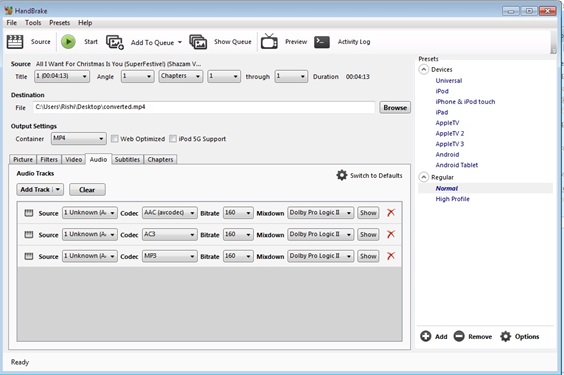Switch to the Video tab
The height and width of the screenshot is (375, 564).
73,159
